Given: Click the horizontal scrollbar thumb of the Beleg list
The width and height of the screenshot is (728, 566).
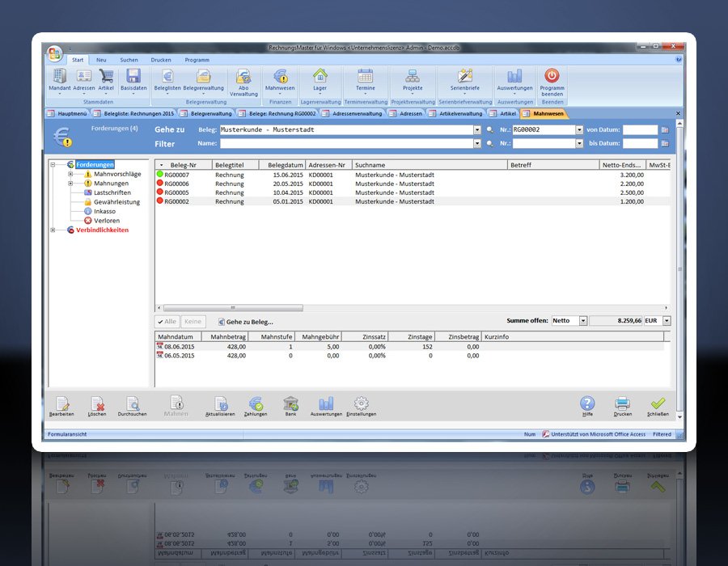Looking at the screenshot, I should [x=233, y=307].
